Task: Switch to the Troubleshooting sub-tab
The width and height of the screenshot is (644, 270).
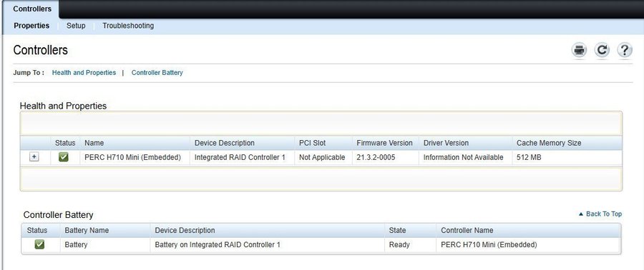Action: [x=128, y=26]
